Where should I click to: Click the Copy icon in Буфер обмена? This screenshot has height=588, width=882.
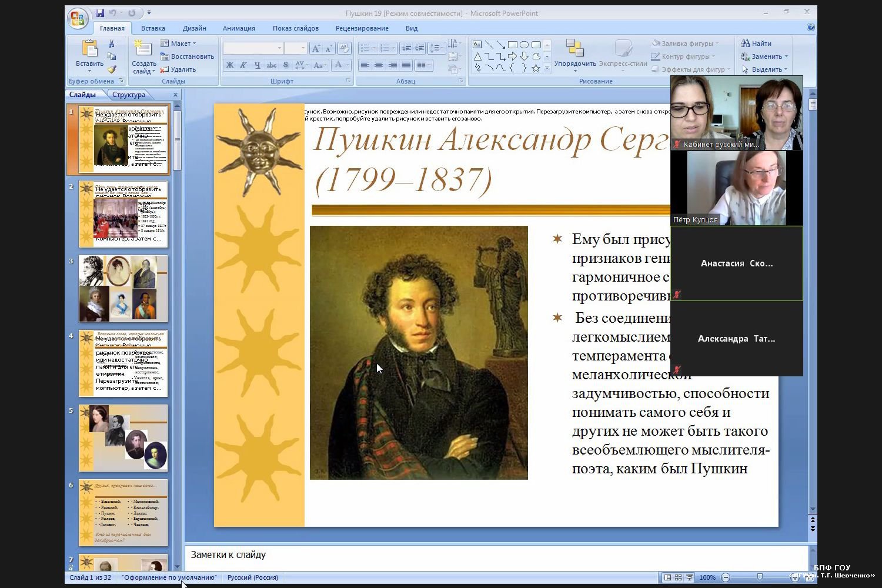pos(112,56)
